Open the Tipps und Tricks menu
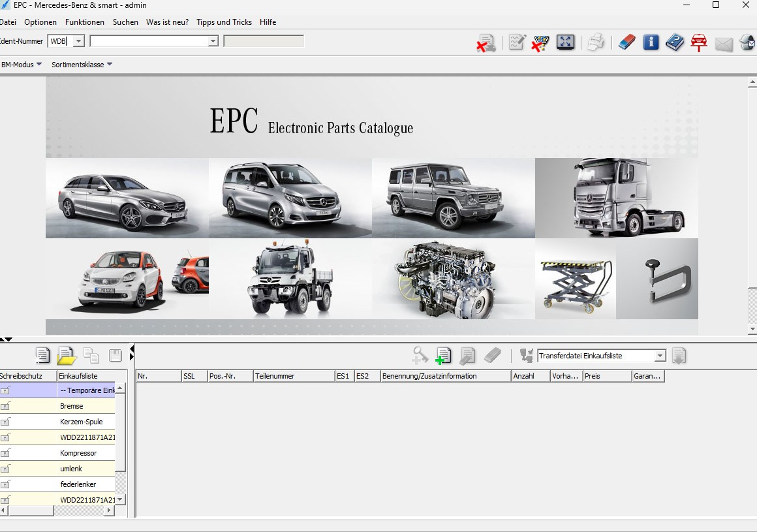The height and width of the screenshot is (532, 757). click(224, 22)
